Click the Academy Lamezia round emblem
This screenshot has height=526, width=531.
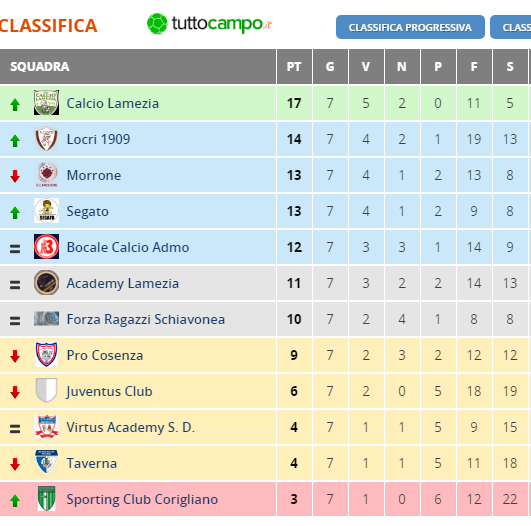pos(46,282)
